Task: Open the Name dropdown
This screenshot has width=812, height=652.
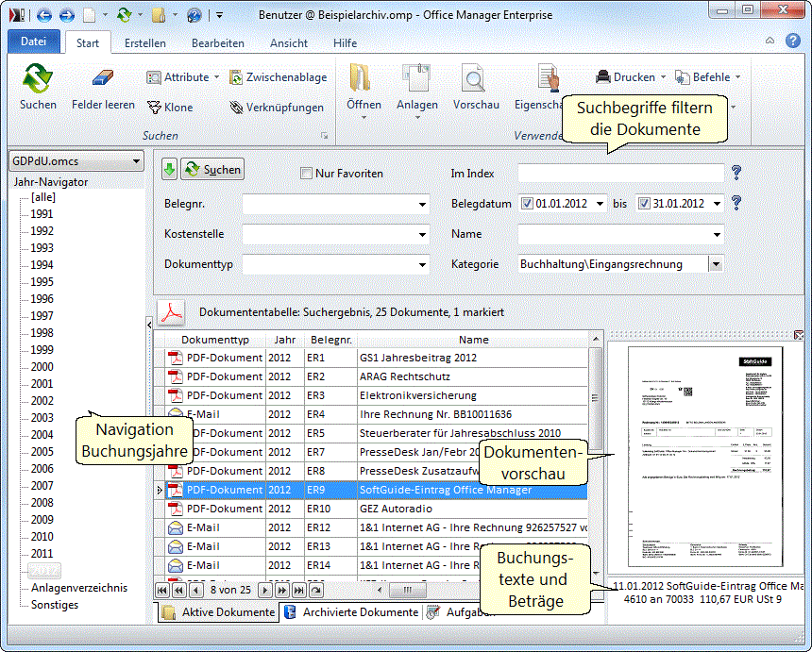Action: (717, 234)
